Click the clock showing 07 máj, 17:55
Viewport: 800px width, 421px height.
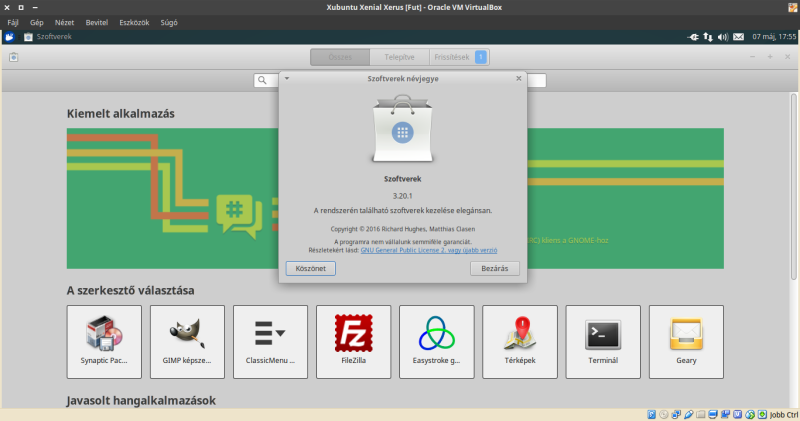tap(773, 37)
